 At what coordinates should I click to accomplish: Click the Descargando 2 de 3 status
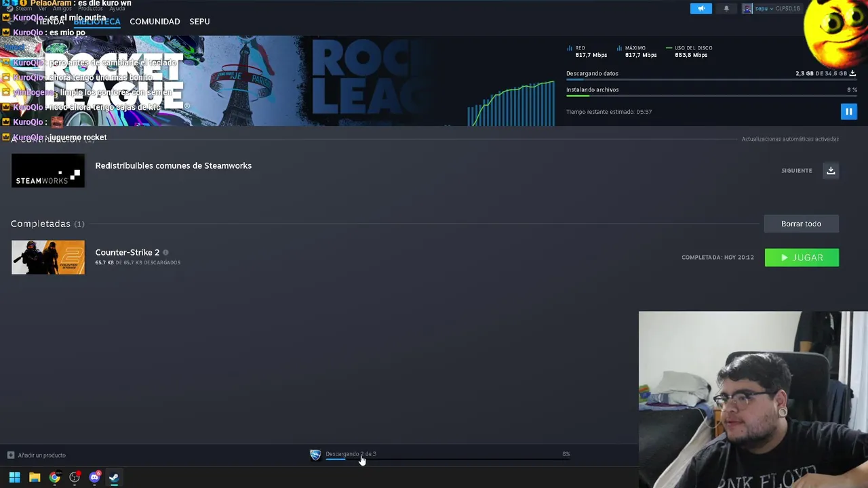351,454
